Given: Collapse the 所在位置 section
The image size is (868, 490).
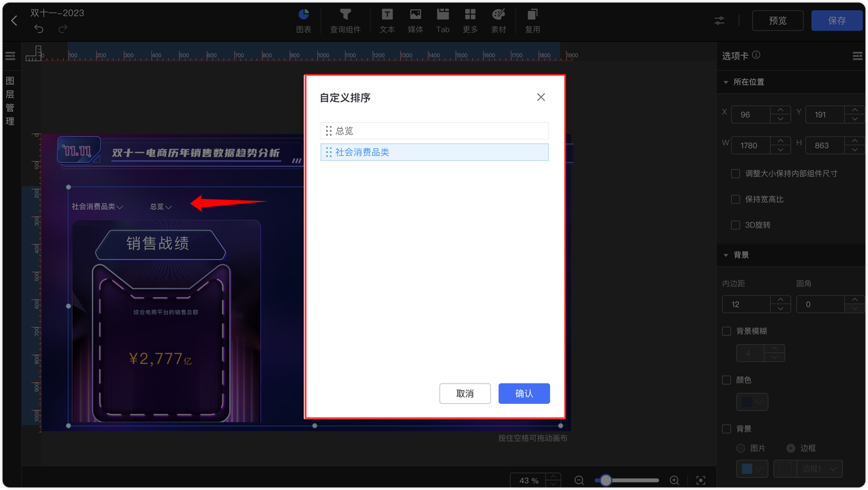Looking at the screenshot, I should pyautogui.click(x=726, y=81).
